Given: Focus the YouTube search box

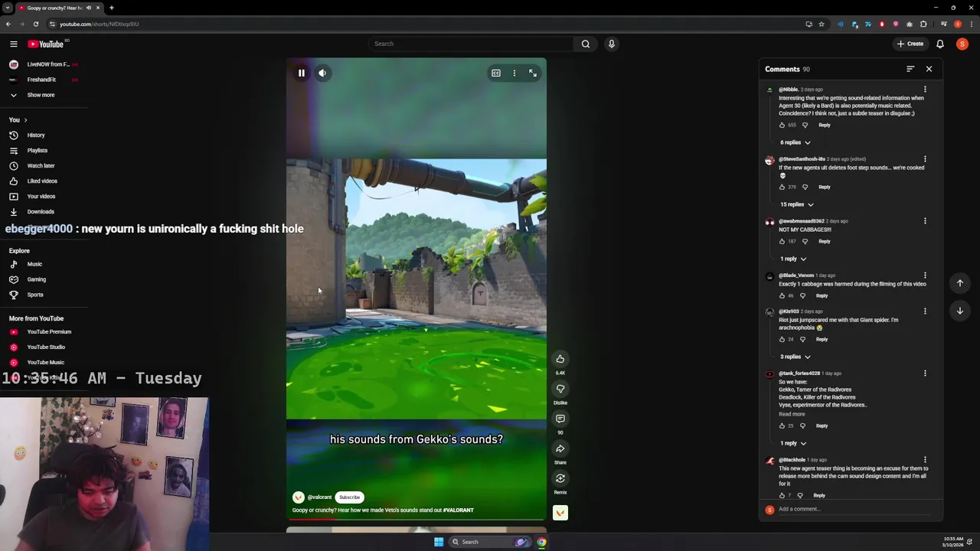Looking at the screenshot, I should coord(471,44).
